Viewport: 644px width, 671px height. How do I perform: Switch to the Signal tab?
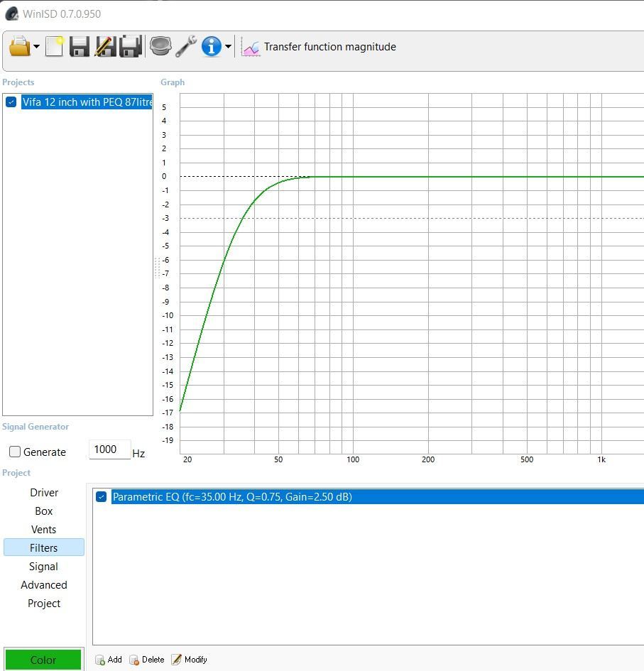tap(44, 566)
